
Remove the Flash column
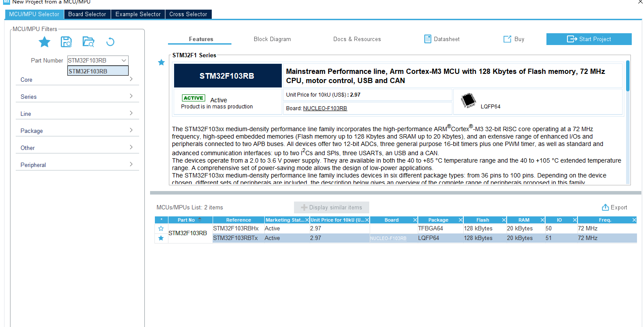coord(504,220)
